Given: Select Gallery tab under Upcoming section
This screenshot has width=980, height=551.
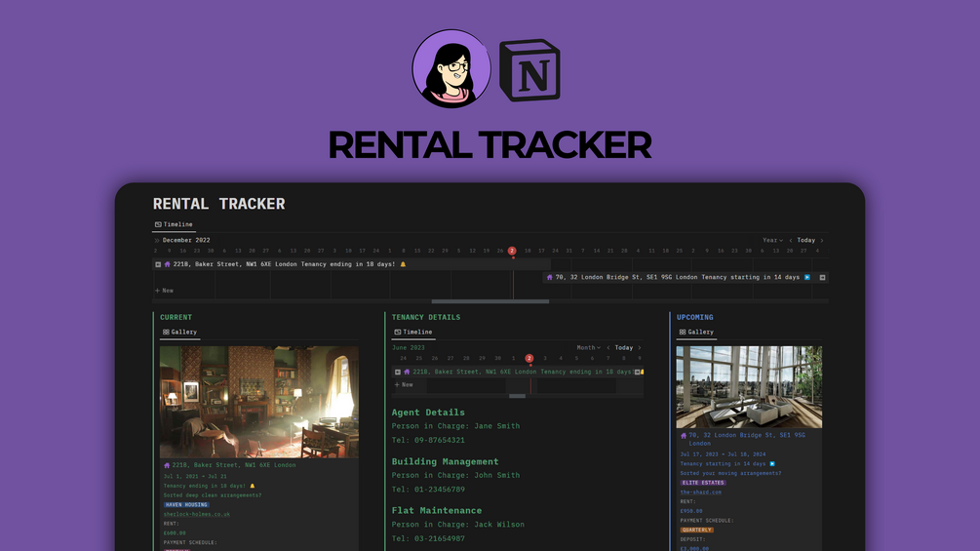Looking at the screenshot, I should pyautogui.click(x=696, y=333).
